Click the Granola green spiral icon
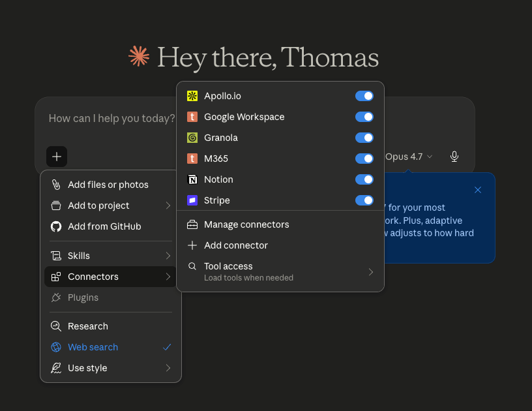This screenshot has width=532, height=411. coord(192,138)
